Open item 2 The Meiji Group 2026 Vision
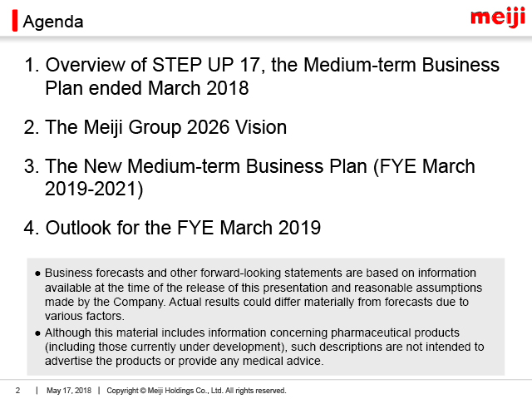 pos(155,127)
